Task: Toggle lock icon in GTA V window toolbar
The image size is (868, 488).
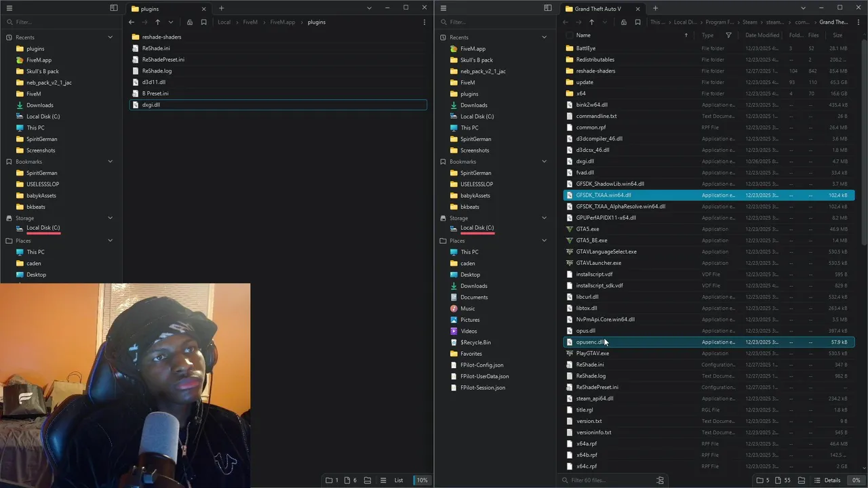Action: [x=624, y=22]
